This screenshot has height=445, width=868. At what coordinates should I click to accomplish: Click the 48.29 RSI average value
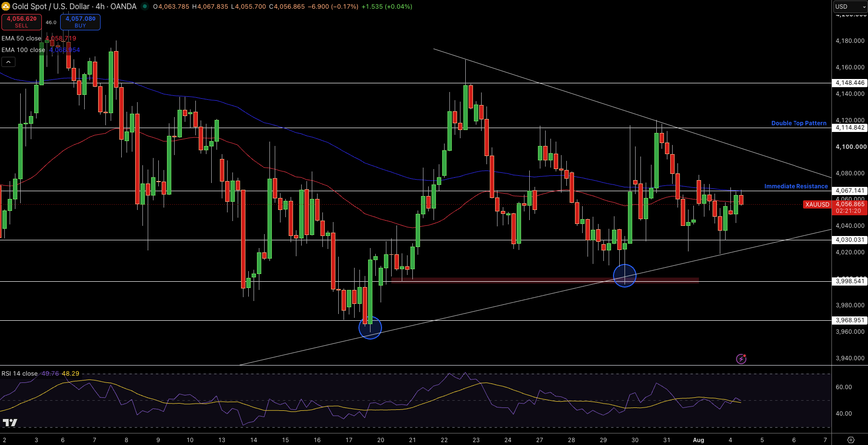[x=70, y=374]
